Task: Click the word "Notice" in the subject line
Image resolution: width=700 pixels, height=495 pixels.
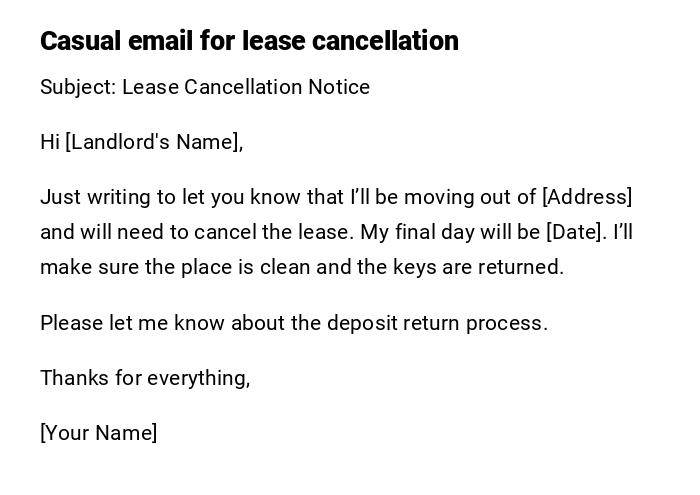Action: [x=339, y=87]
